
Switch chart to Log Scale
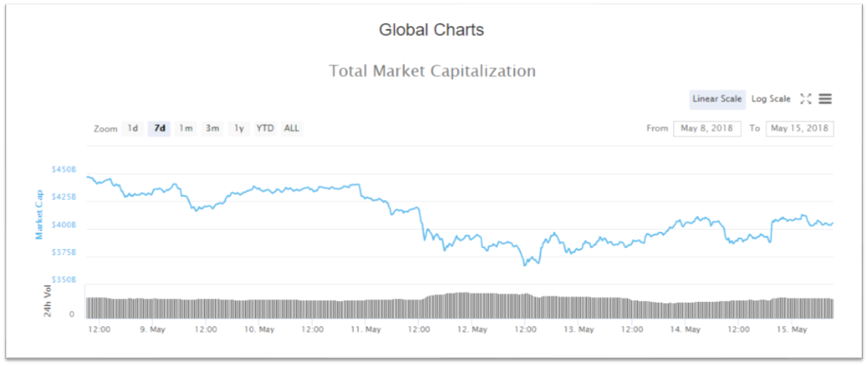[x=771, y=99]
